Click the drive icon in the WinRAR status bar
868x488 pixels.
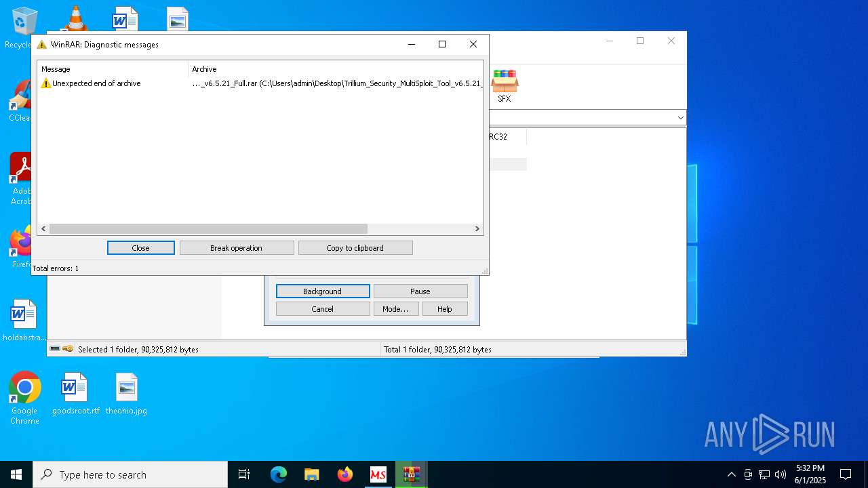coord(55,349)
